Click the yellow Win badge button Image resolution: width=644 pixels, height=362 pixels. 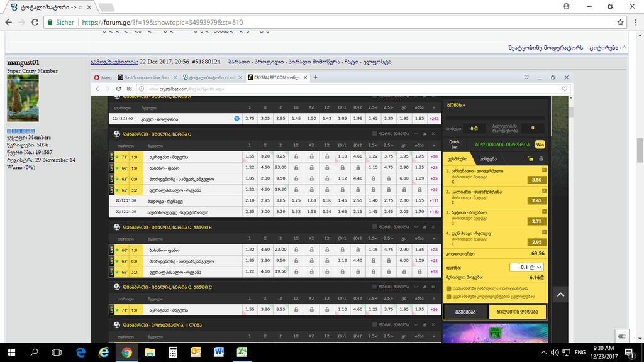540,145
